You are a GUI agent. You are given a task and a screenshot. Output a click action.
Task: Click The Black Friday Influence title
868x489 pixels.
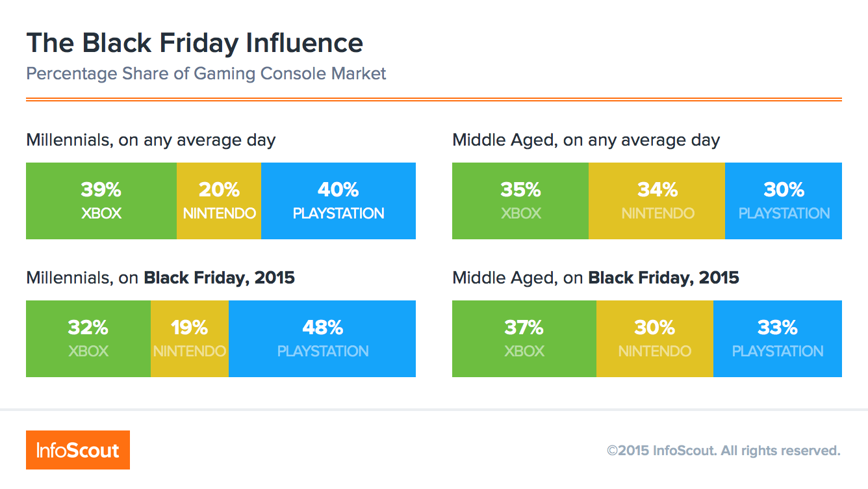point(194,43)
